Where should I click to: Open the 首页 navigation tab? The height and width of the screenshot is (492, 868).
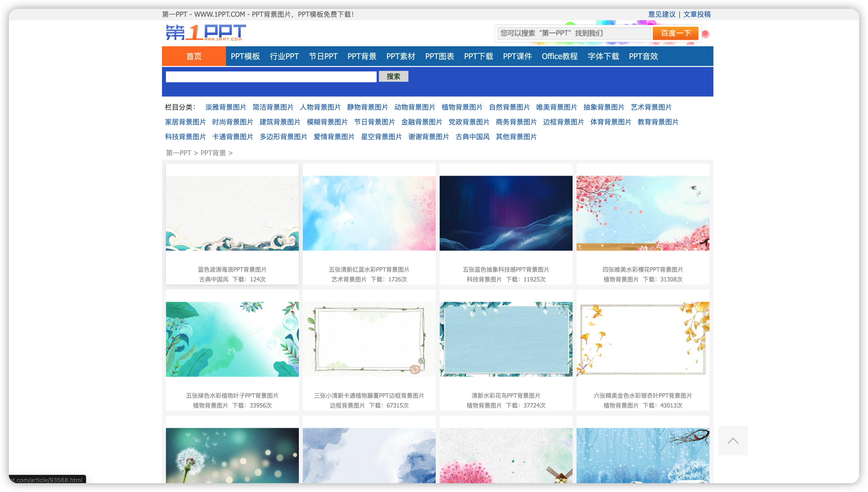[x=194, y=56]
